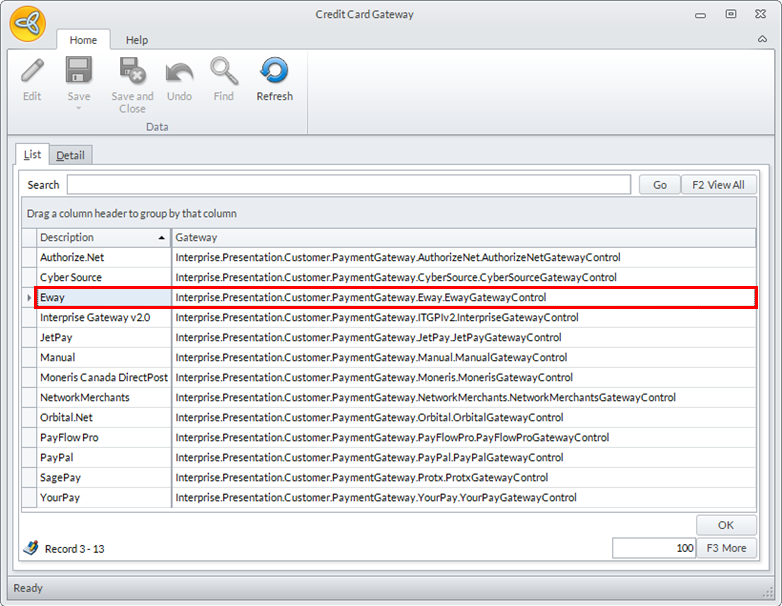Screen dimensions: 782x606
Task: Click the OK button
Action: [x=726, y=525]
